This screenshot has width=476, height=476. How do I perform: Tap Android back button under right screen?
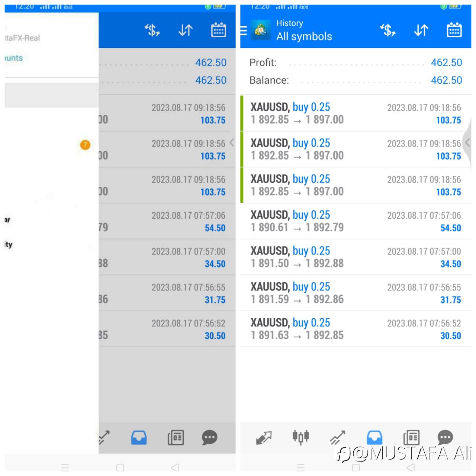point(411,467)
